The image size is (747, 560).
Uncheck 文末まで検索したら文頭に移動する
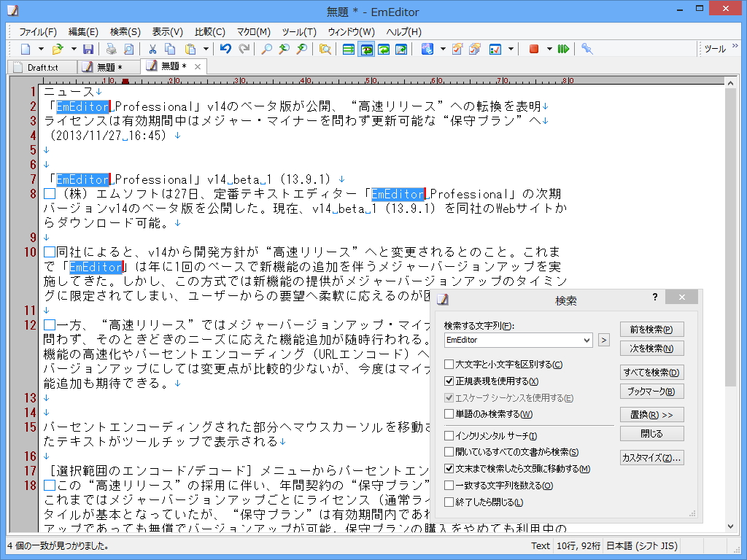449,469
